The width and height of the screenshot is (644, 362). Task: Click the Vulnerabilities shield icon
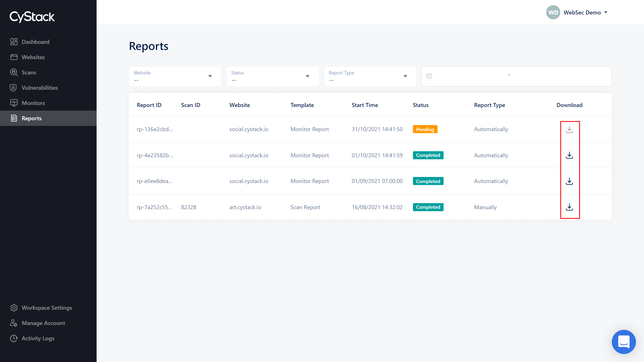click(13, 88)
